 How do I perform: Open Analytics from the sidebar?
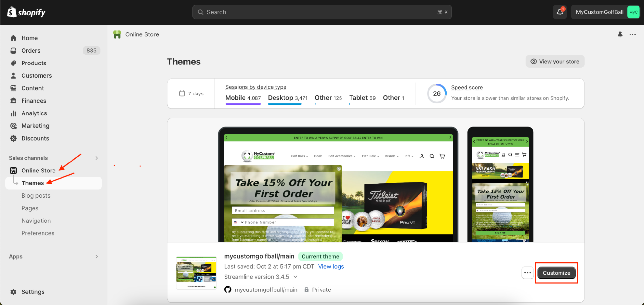(x=34, y=113)
